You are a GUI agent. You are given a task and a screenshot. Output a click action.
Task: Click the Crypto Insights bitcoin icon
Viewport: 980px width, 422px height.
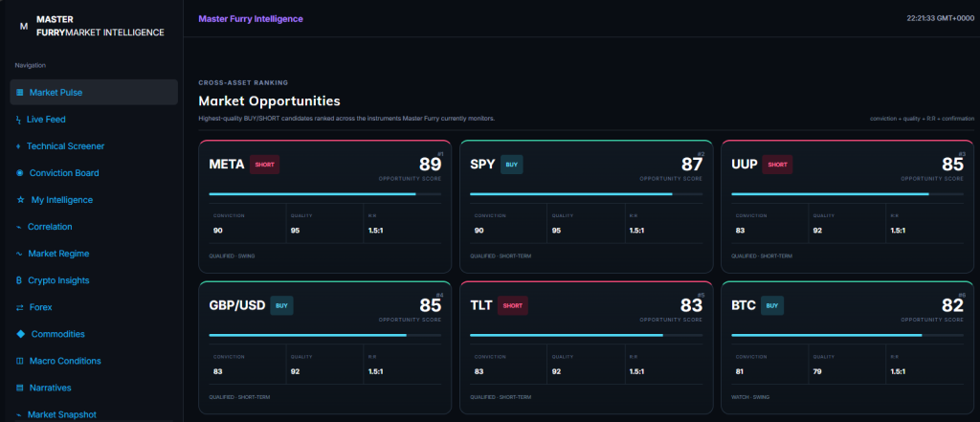(x=19, y=280)
